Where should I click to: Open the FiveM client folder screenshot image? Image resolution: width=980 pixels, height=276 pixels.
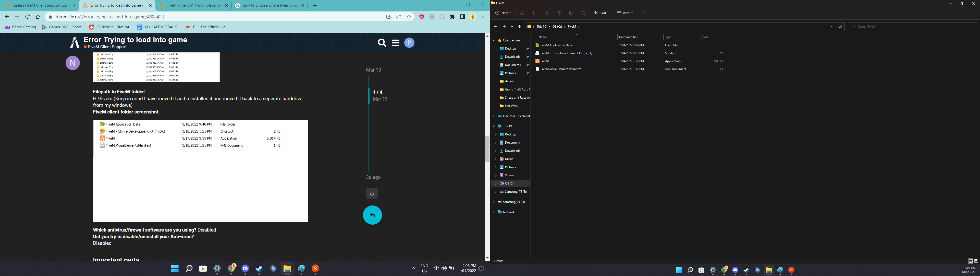point(201,171)
